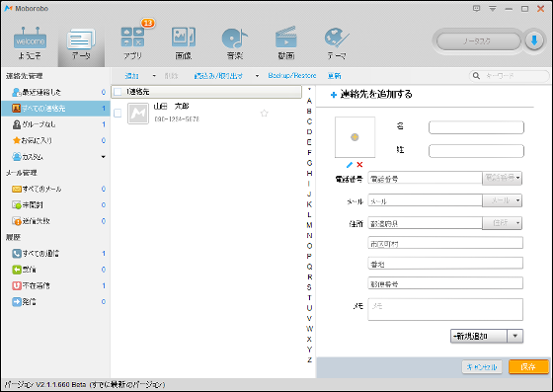Screen dimensions: 553x392
Task: Open the 電話番号 type dropdown
Action: (x=503, y=178)
